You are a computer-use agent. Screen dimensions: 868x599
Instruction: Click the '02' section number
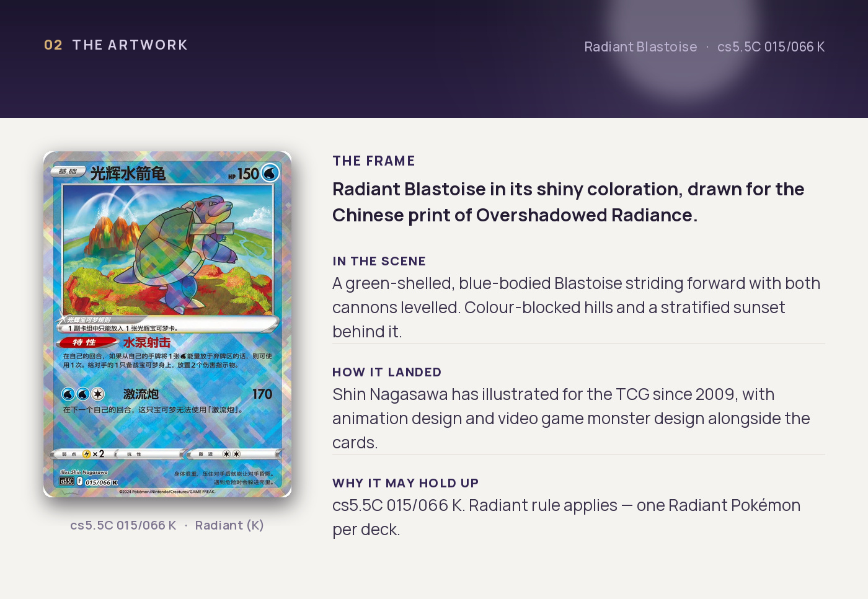point(53,45)
